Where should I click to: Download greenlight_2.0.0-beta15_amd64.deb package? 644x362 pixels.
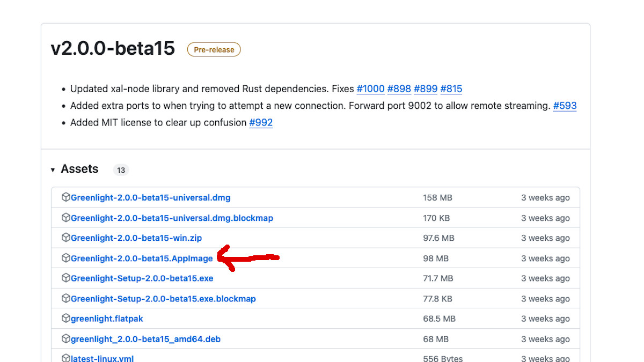(145, 339)
